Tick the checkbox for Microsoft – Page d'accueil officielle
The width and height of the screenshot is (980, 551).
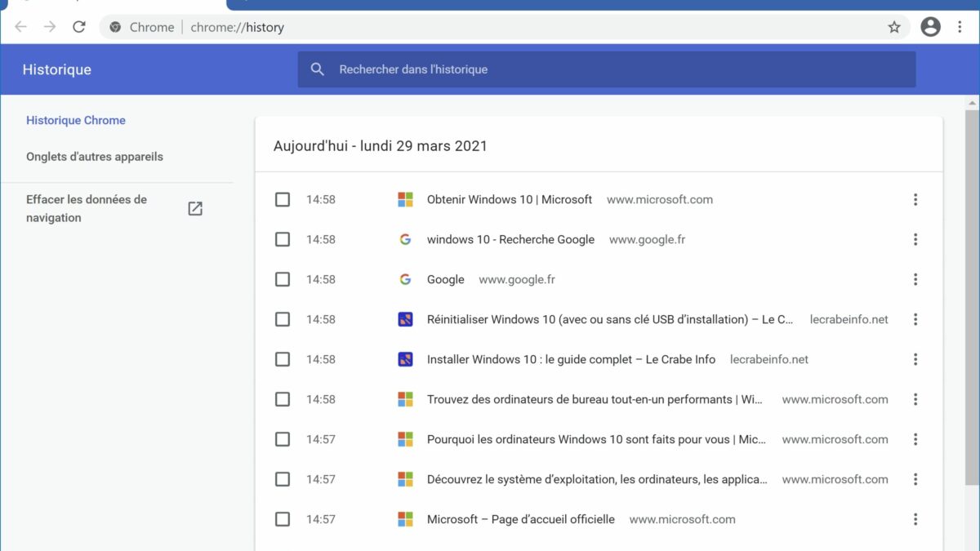(x=283, y=519)
